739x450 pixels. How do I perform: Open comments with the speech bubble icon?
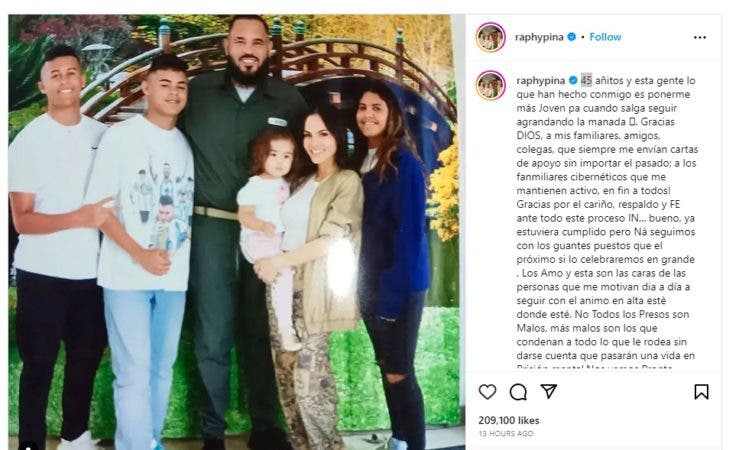(518, 392)
